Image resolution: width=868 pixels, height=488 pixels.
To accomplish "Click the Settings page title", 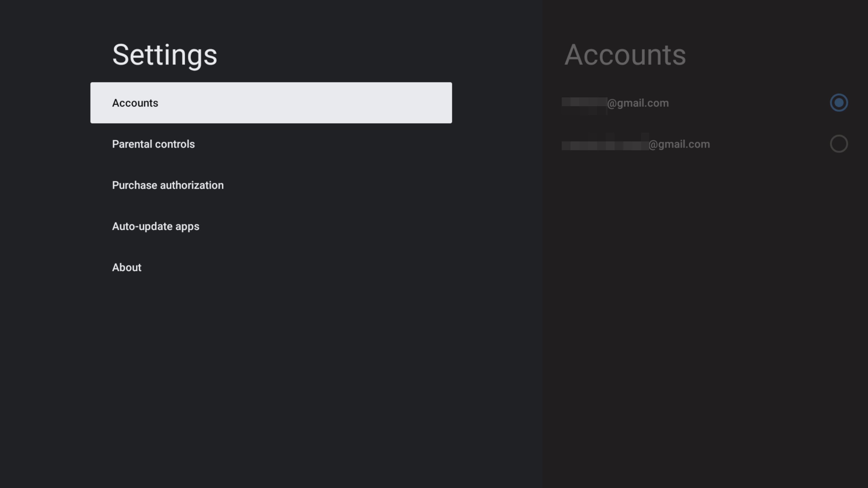I will [164, 54].
